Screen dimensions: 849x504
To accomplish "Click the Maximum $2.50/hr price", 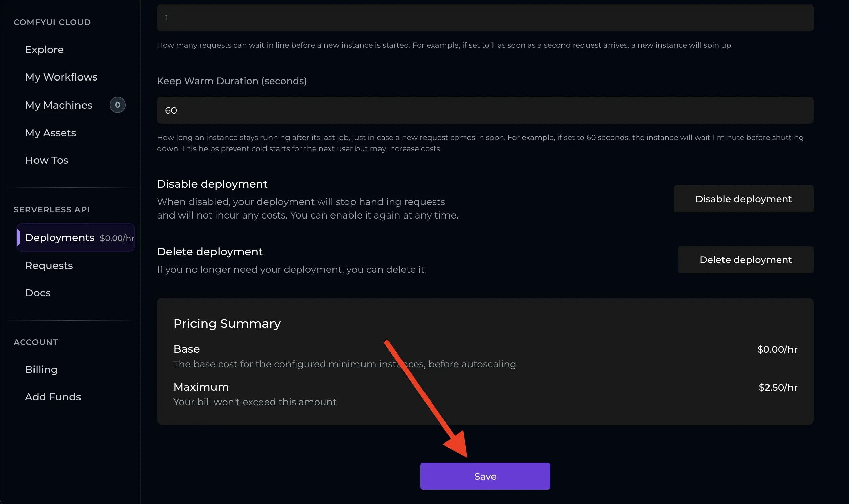I will (778, 387).
